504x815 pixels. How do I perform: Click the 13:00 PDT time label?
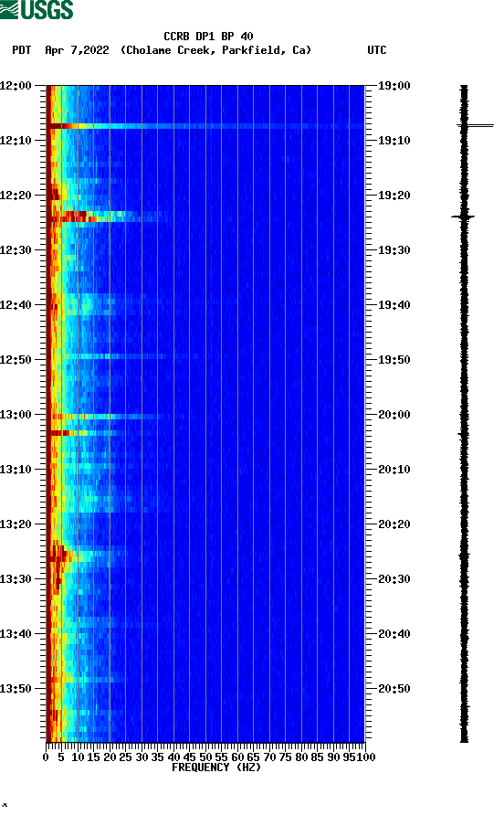pyautogui.click(x=16, y=415)
